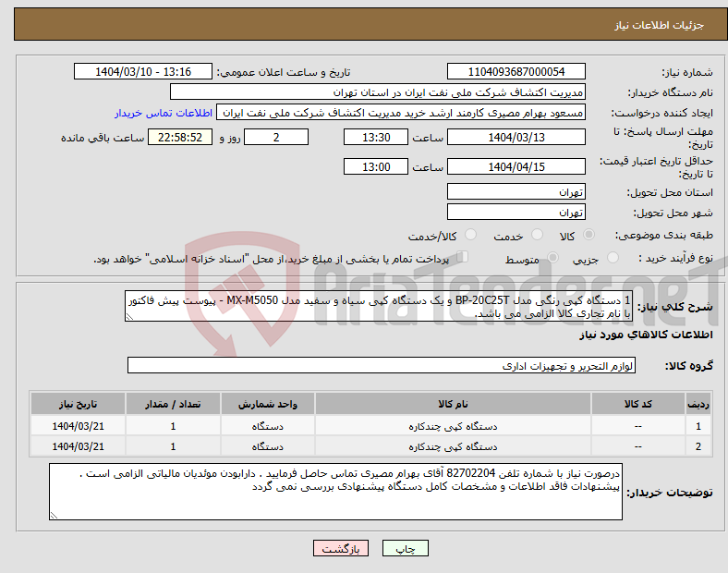This screenshot has width=728, height=573.
Task: Select the کالا radio button
Action: pos(588,235)
